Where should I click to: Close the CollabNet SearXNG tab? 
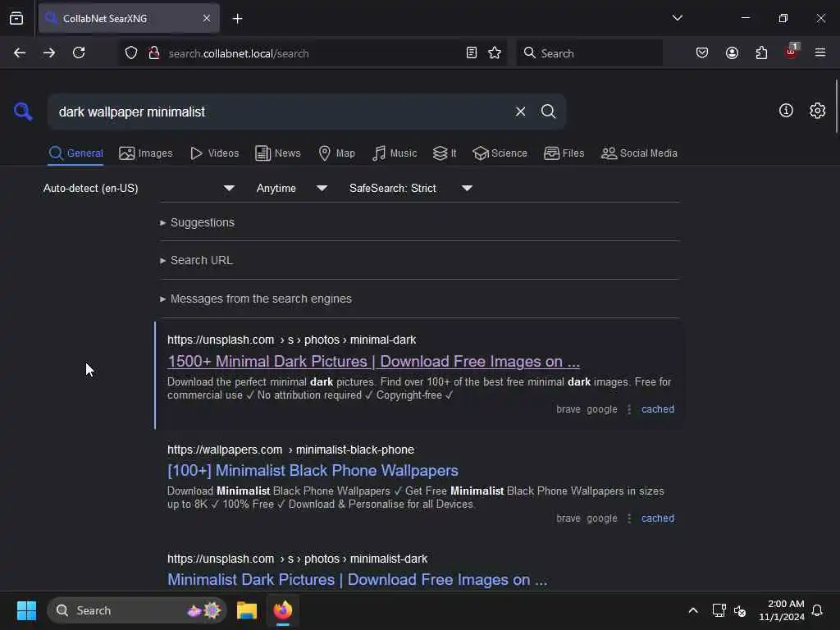[207, 18]
